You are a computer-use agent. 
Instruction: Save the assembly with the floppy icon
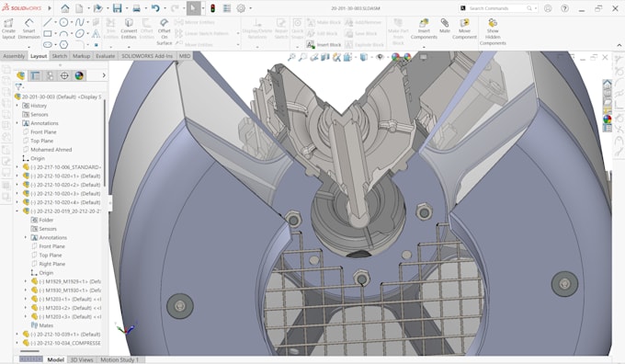pos(117,8)
